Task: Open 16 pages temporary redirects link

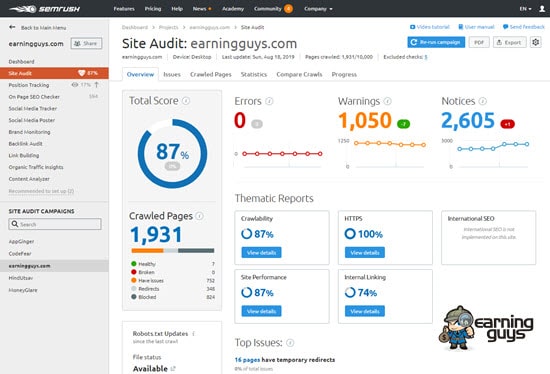Action: coord(247,360)
